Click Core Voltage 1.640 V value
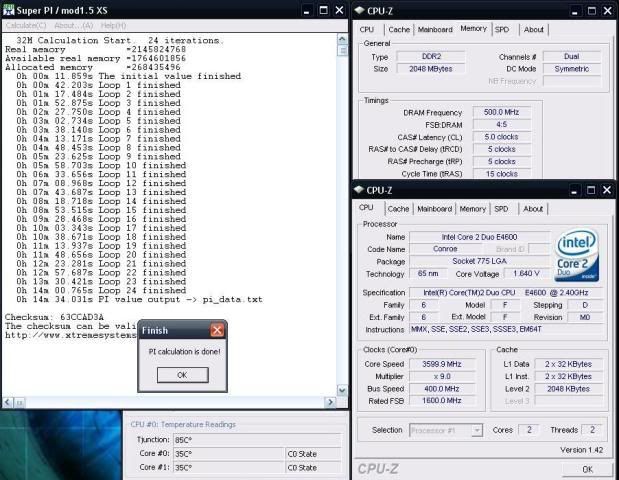The width and height of the screenshot is (619, 480). pos(527,273)
